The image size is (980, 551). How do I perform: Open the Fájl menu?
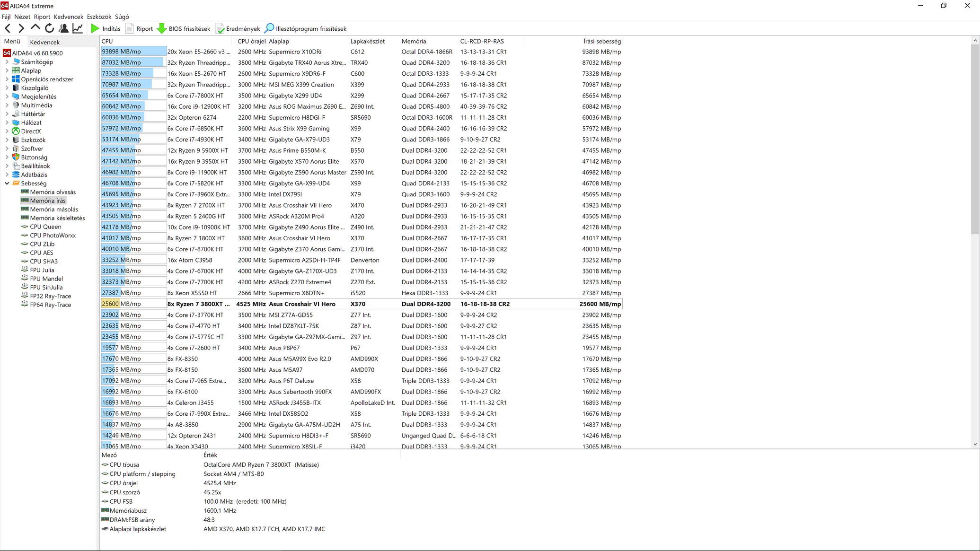point(6,17)
